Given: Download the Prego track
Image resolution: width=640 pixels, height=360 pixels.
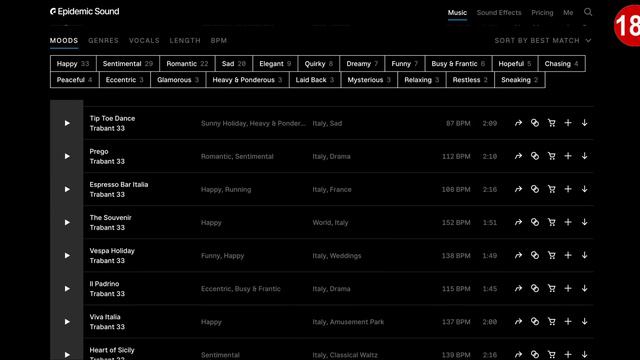Looking at the screenshot, I should 584,156.
